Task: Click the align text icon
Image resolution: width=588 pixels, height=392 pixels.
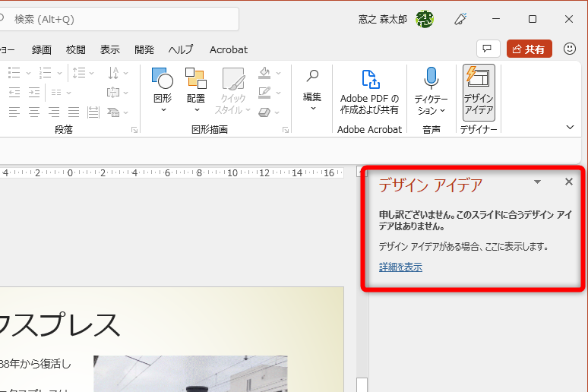Action: tap(113, 92)
